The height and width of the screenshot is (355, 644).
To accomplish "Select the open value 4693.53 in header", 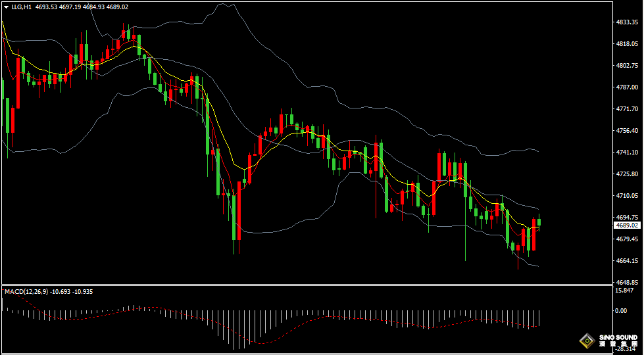I will click(45, 7).
